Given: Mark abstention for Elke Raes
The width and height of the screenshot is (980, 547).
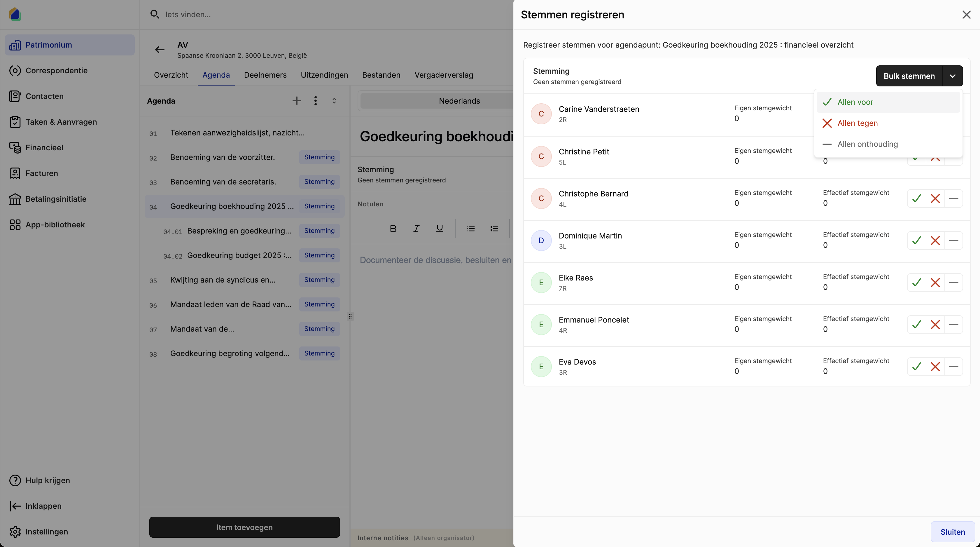Looking at the screenshot, I should [953, 283].
